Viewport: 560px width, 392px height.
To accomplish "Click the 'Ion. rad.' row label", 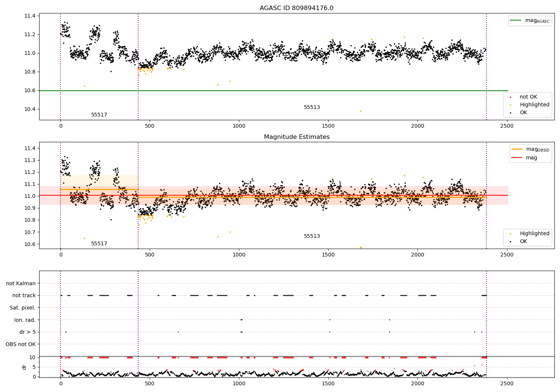I will 25,320.
